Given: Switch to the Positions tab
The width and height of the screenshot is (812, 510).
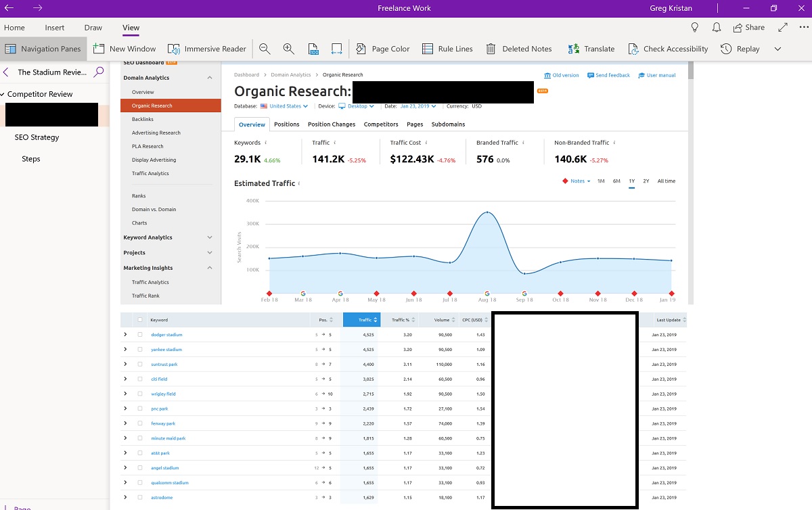Looking at the screenshot, I should coord(287,124).
